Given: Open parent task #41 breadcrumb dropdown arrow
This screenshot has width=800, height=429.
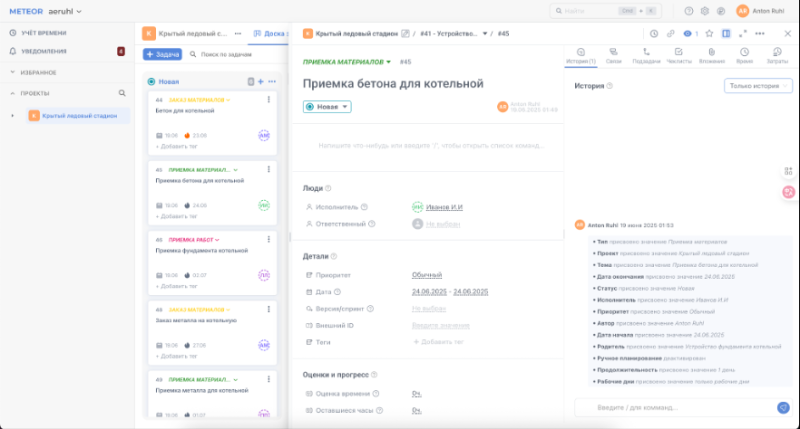Looking at the screenshot, I should [485, 34].
